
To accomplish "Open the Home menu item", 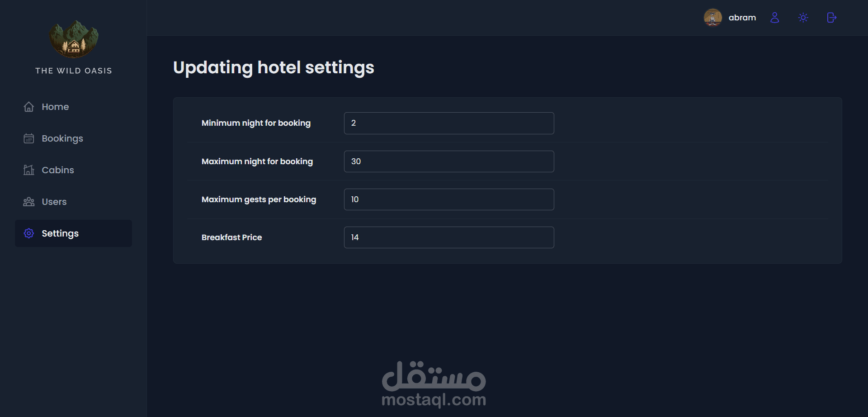I will tap(55, 107).
